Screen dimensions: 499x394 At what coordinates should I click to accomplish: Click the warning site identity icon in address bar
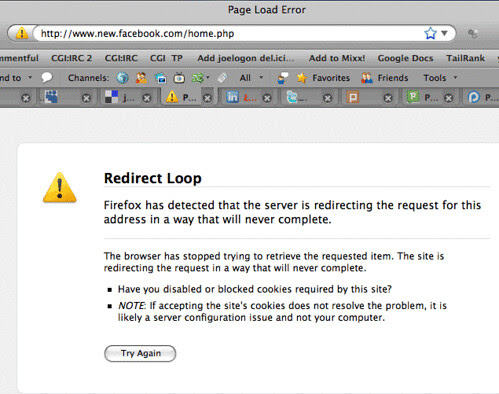(22, 33)
